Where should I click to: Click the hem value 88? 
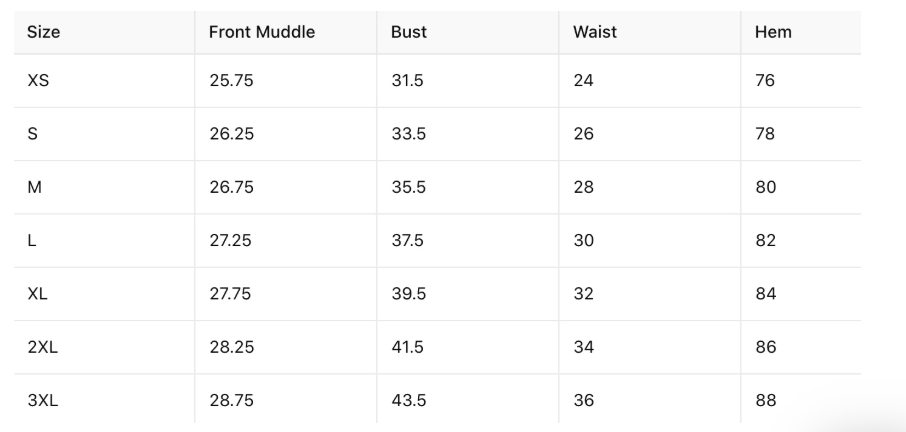click(x=765, y=400)
